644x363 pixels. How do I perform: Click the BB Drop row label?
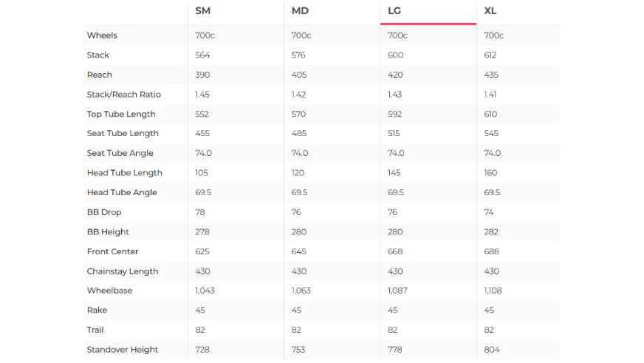(104, 212)
